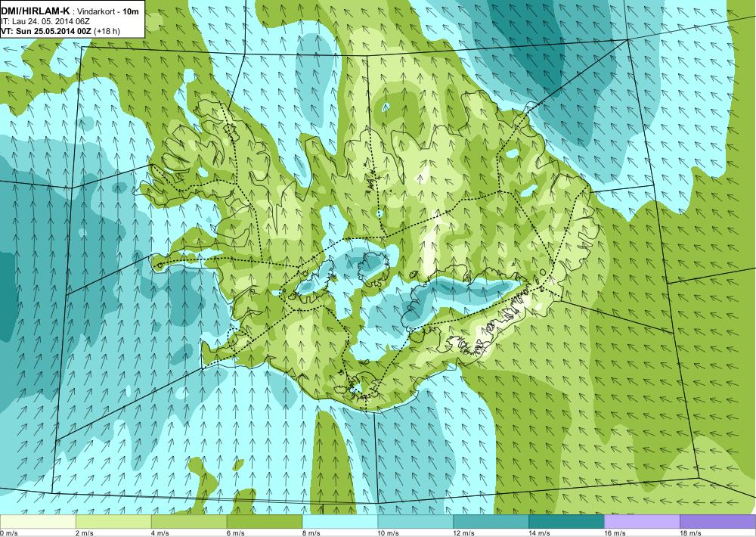
Task: Click the "8 m/s" legend label
Action: pos(311,533)
